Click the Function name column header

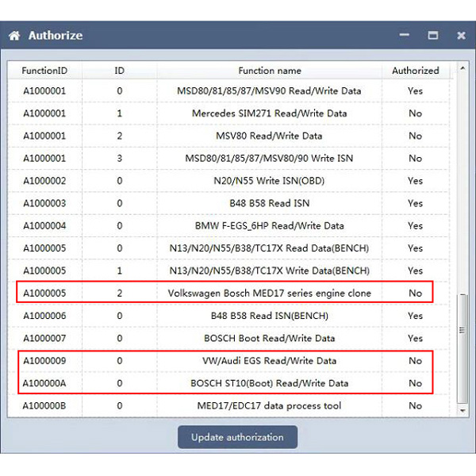tap(269, 71)
